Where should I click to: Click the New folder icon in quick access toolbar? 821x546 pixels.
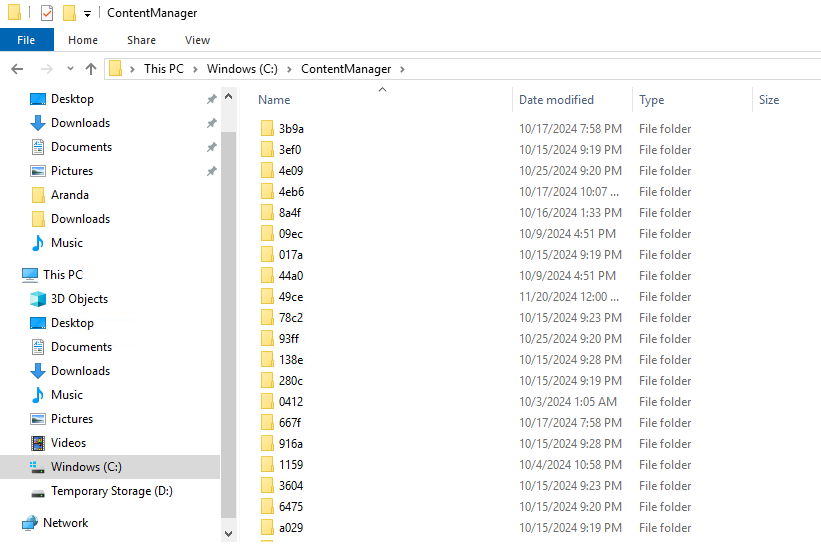69,13
